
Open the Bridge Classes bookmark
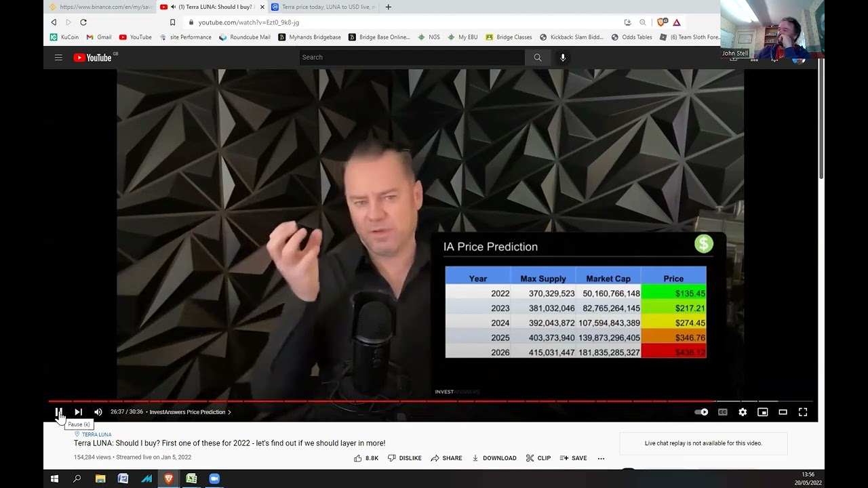point(509,37)
